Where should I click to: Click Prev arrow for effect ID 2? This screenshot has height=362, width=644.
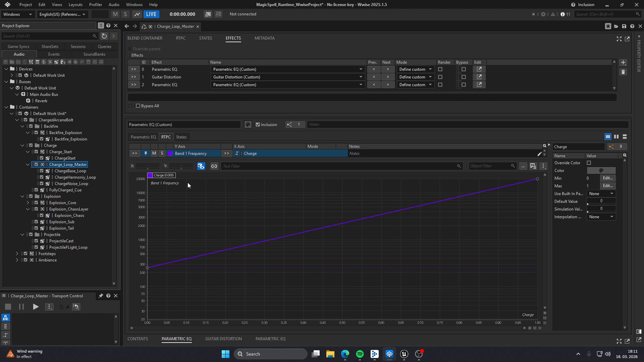374,85
